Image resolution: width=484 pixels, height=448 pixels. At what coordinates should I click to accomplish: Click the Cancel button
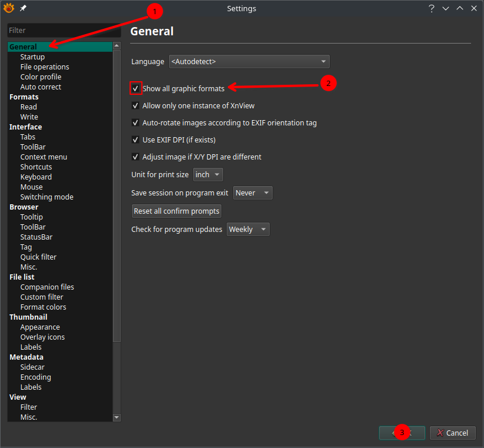pyautogui.click(x=453, y=433)
